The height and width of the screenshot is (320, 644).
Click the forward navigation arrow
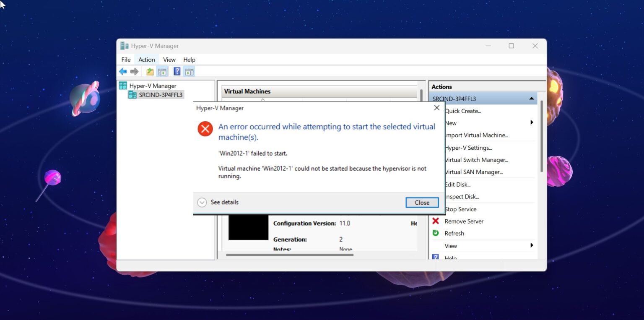134,71
